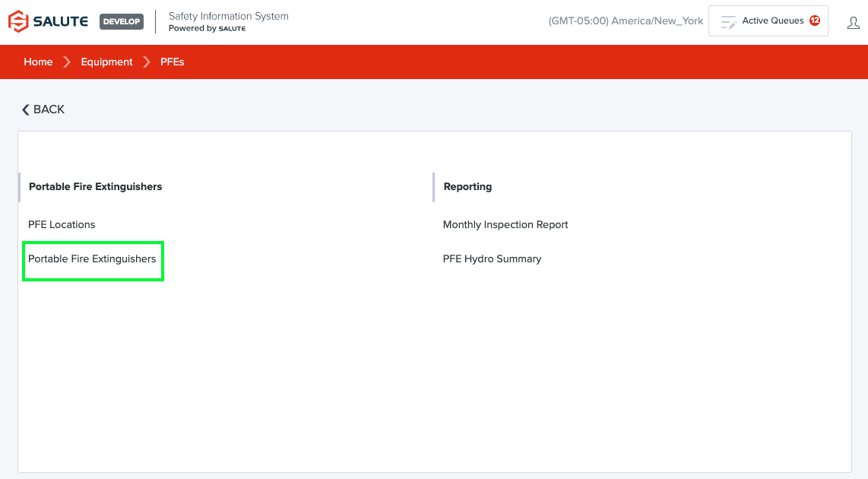Click the red 12 notification badge
Image resolution: width=868 pixels, height=479 pixels.
pos(814,21)
